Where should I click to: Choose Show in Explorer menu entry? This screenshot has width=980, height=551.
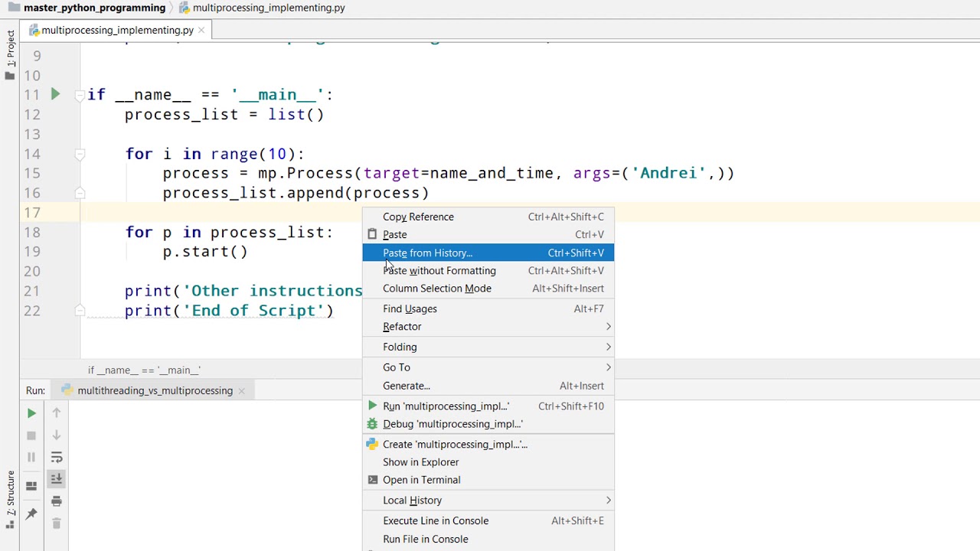tap(488, 462)
